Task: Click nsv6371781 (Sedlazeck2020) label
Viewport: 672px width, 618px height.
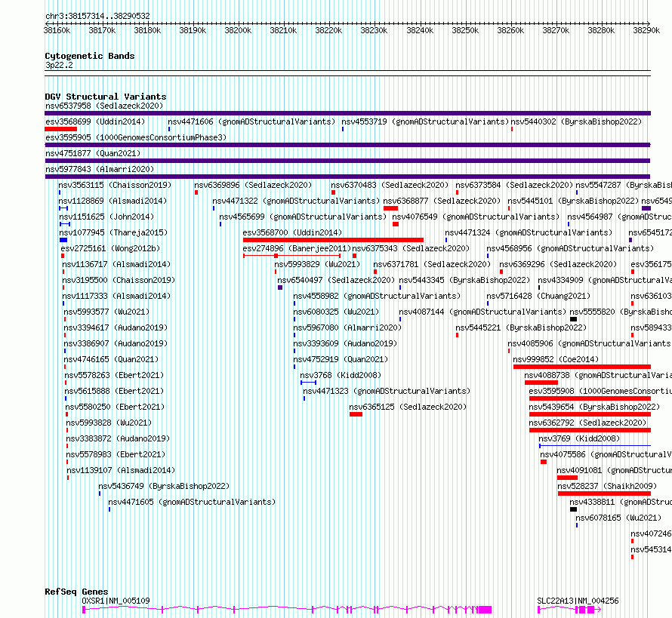Action: click(432, 264)
